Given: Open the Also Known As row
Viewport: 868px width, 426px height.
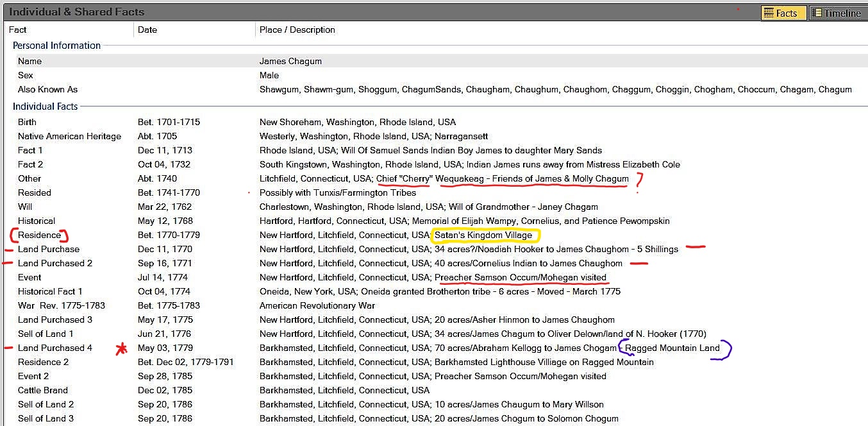Looking at the screenshot, I should click(x=47, y=89).
